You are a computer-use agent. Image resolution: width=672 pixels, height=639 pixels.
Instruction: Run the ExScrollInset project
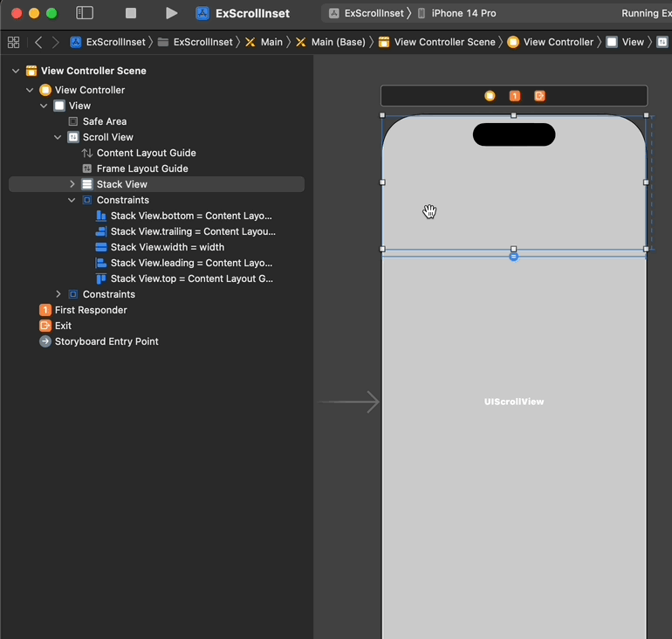pyautogui.click(x=171, y=13)
